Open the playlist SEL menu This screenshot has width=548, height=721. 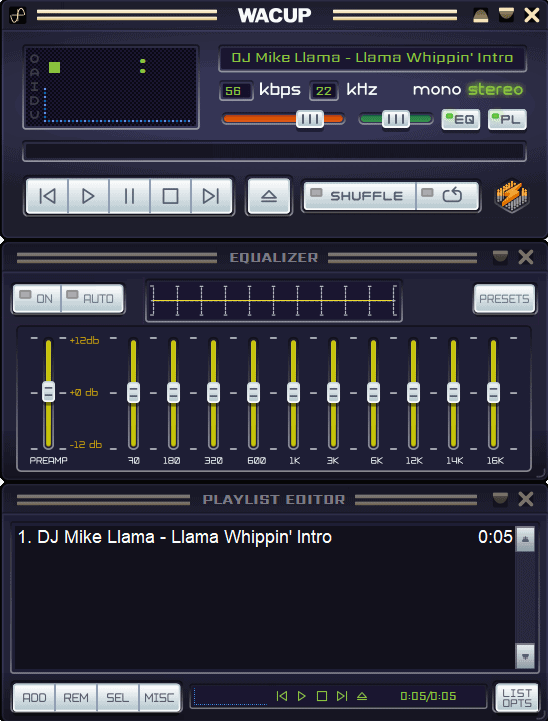[118, 698]
